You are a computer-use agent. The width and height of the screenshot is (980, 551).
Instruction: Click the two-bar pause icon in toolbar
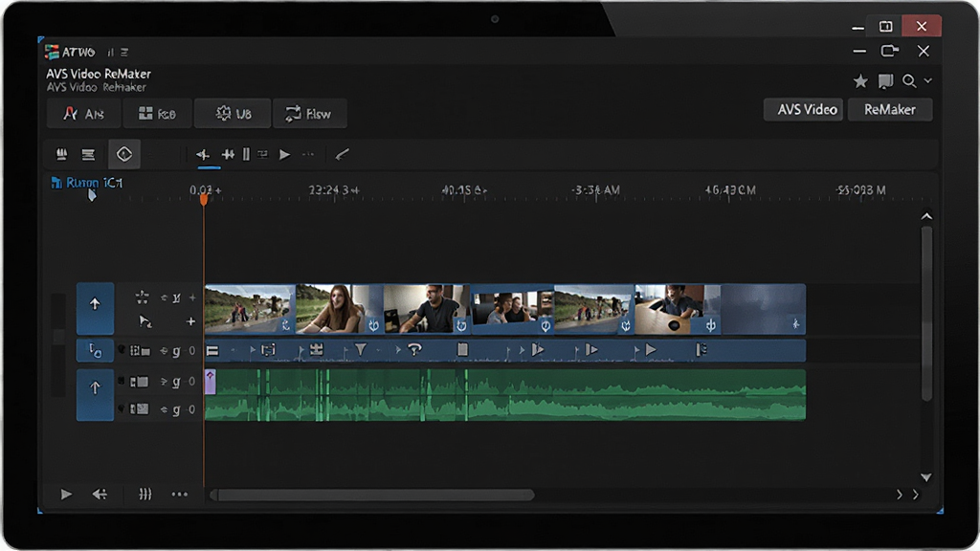pos(246,154)
